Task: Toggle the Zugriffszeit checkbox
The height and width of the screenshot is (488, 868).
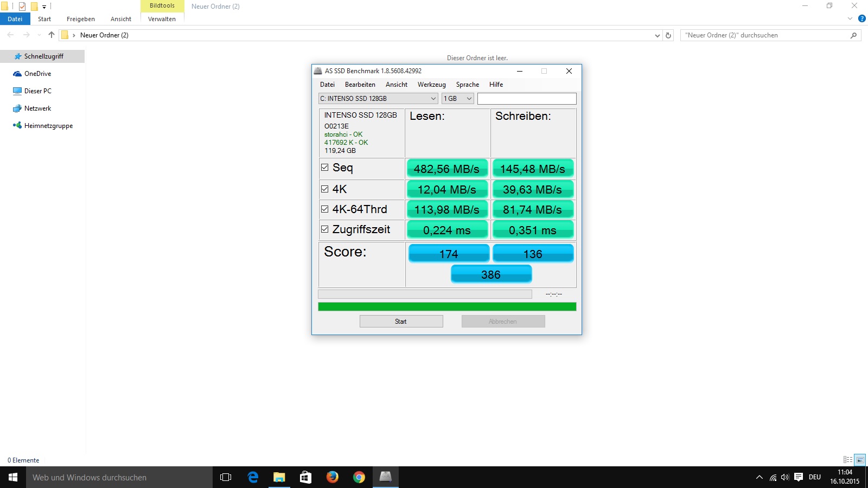Action: [324, 229]
